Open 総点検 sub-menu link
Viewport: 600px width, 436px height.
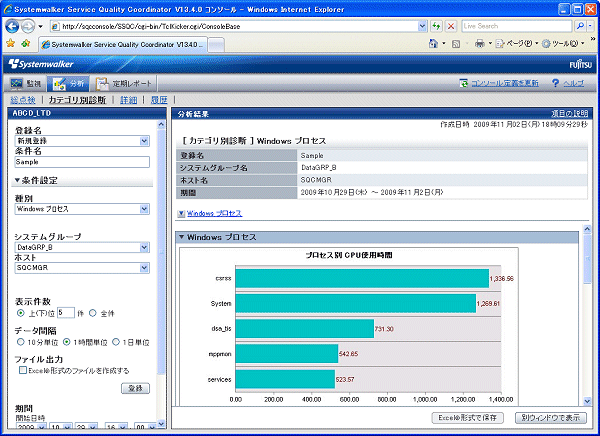click(23, 100)
